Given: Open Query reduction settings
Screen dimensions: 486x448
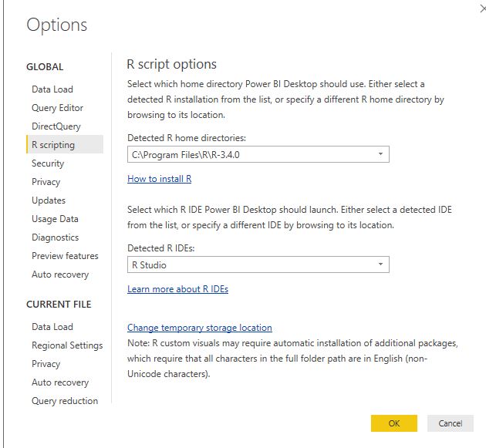Looking at the screenshot, I should pyautogui.click(x=65, y=401).
